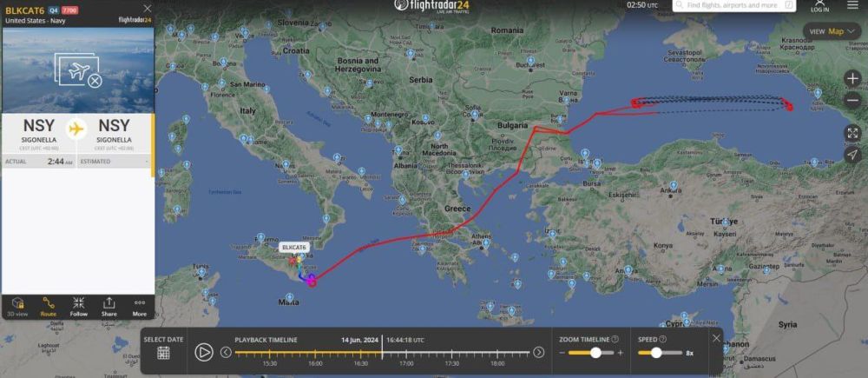The width and height of the screenshot is (868, 378).
Task: Click the LOG IN button
Action: point(820,6)
